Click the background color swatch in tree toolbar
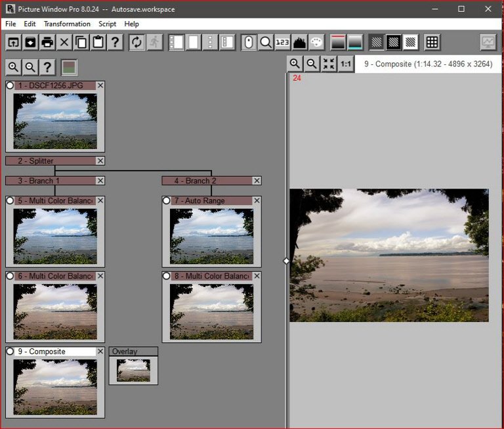504x429 pixels. (x=69, y=67)
